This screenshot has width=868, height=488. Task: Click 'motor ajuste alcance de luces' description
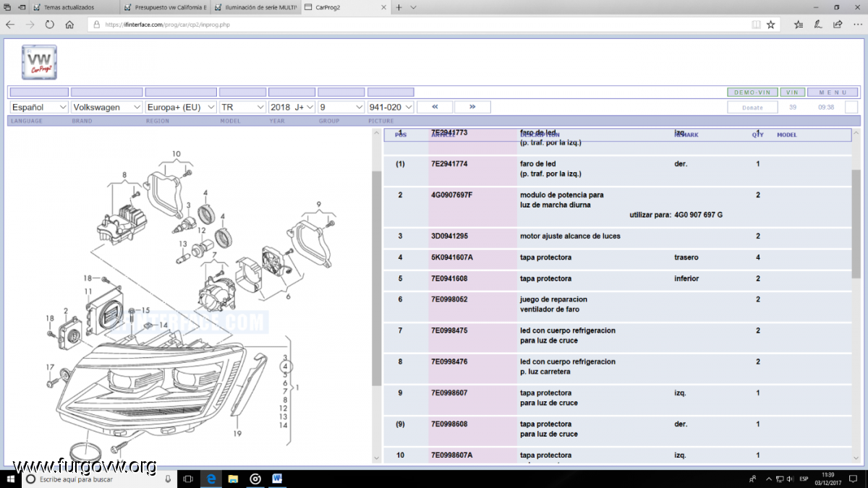(570, 236)
